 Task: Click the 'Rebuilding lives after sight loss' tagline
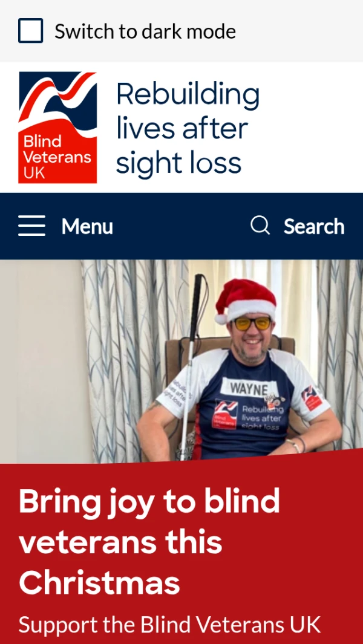188,128
